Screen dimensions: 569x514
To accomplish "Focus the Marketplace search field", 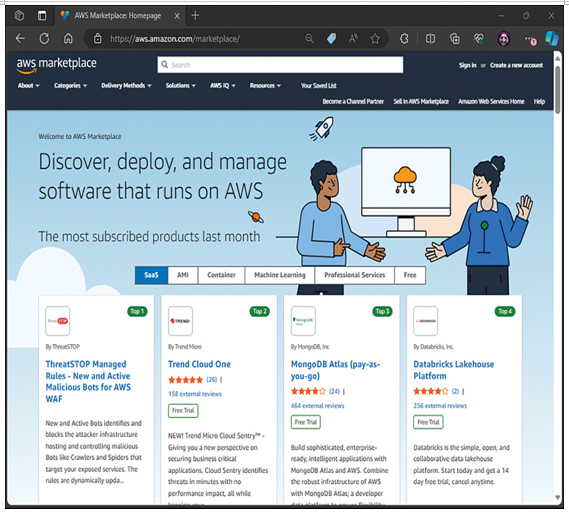I will [x=280, y=65].
